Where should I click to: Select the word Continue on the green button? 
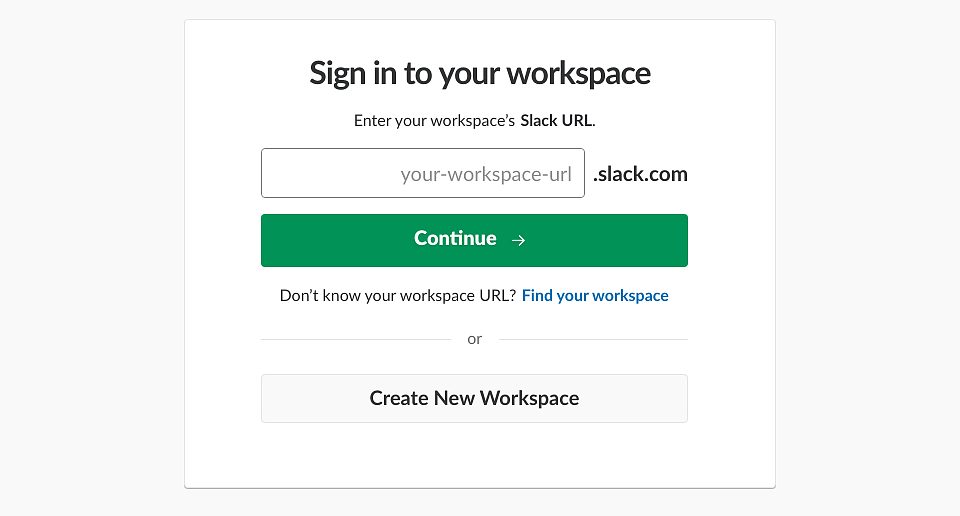pyautogui.click(x=455, y=238)
